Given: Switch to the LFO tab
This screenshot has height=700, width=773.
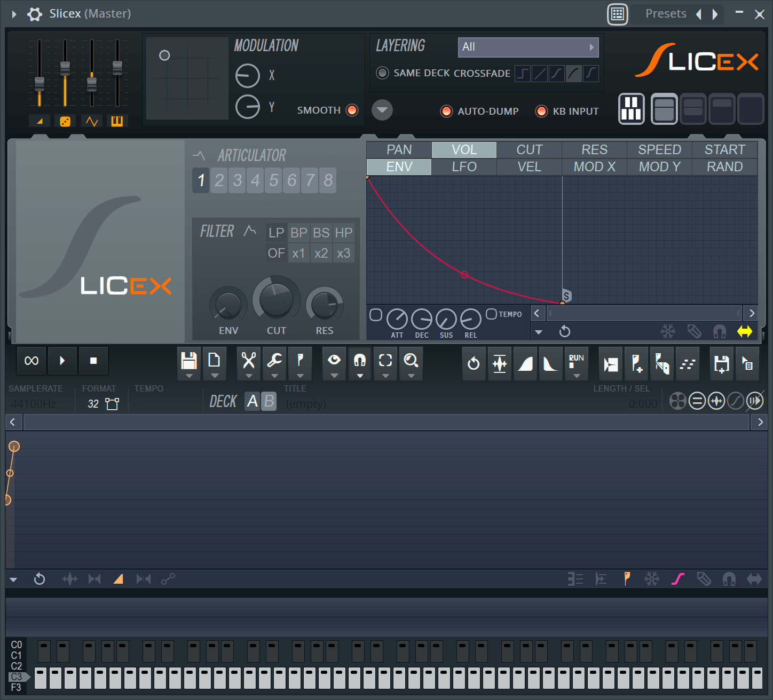Looking at the screenshot, I should (x=463, y=166).
